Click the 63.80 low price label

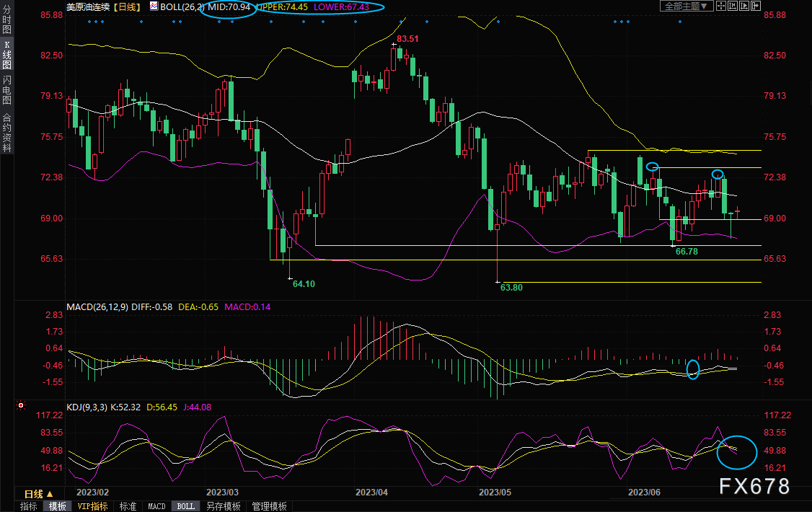(x=511, y=287)
